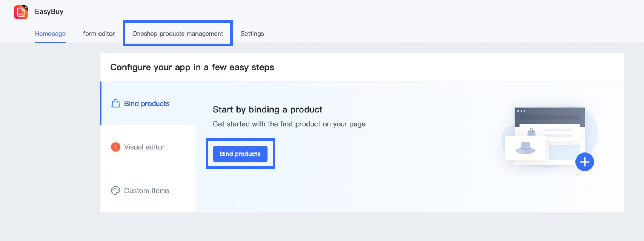Click the red exclamation warning icon
Image resolution: width=644 pixels, height=241 pixels.
click(116, 147)
